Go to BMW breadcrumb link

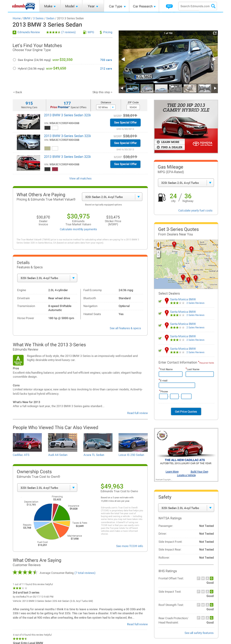pos(27,18)
